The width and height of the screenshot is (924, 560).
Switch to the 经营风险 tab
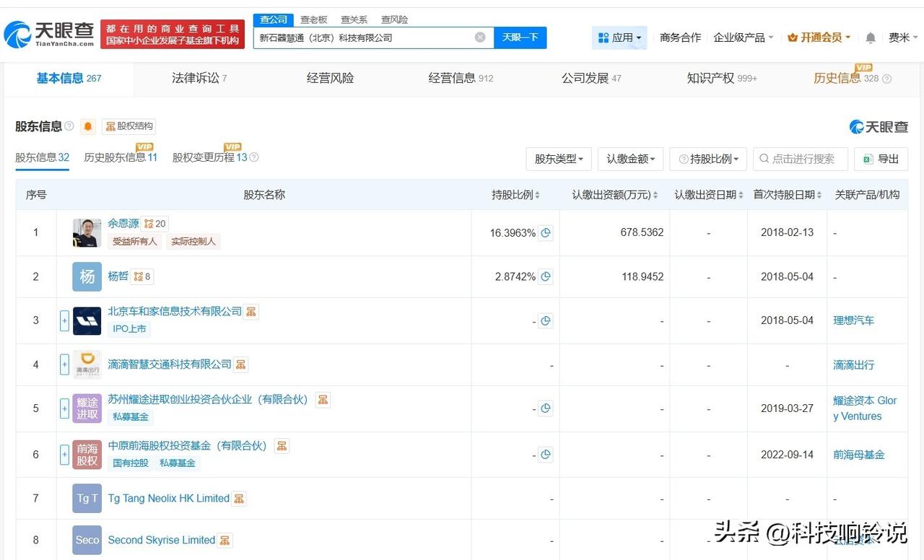[x=330, y=78]
